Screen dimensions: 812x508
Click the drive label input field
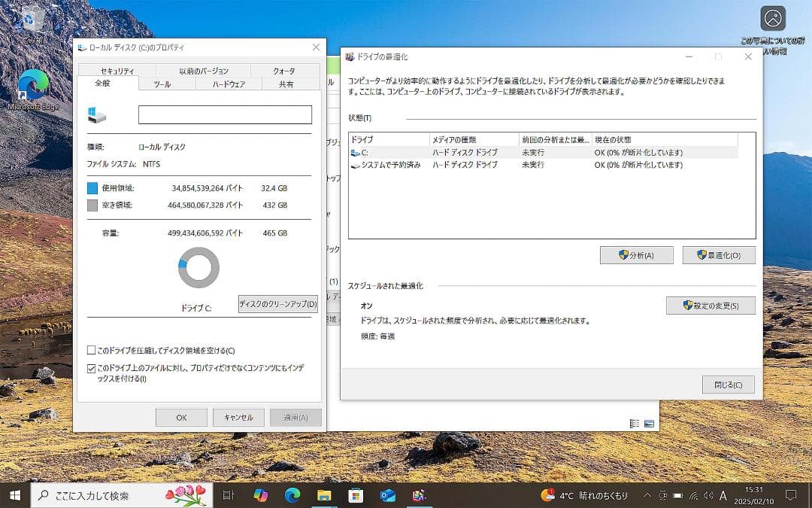(x=224, y=114)
